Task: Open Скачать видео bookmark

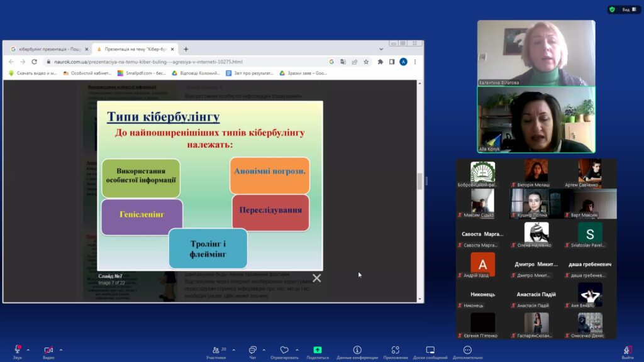Action: pyautogui.click(x=33, y=73)
